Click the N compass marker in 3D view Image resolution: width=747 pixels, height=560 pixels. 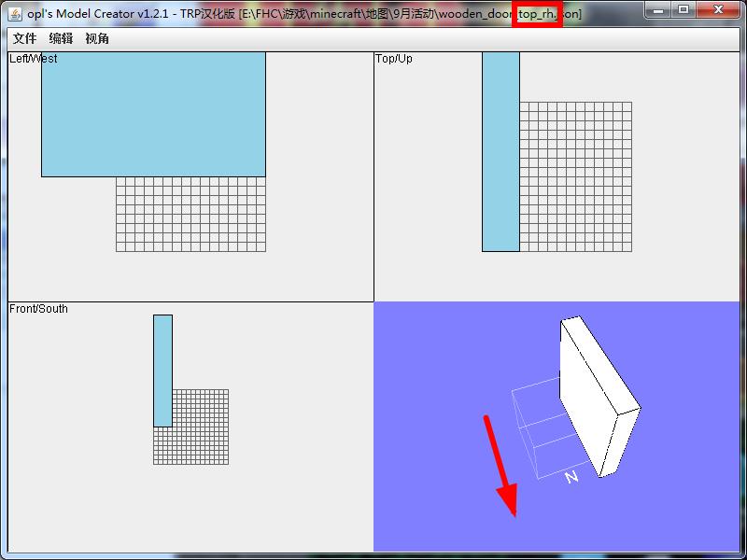571,477
